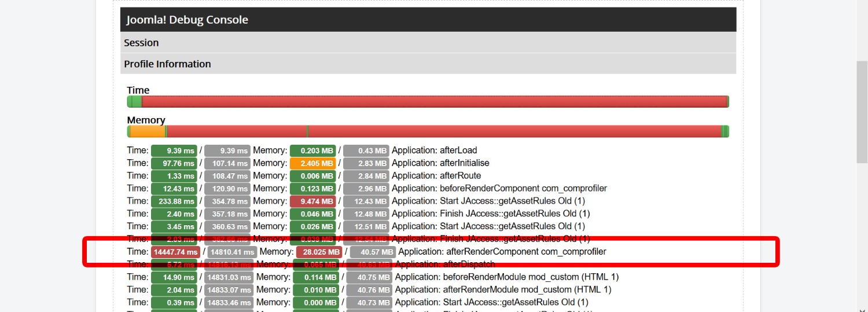The height and width of the screenshot is (312, 868).
Task: Click the 360.63 ms total badge
Action: pyautogui.click(x=227, y=227)
